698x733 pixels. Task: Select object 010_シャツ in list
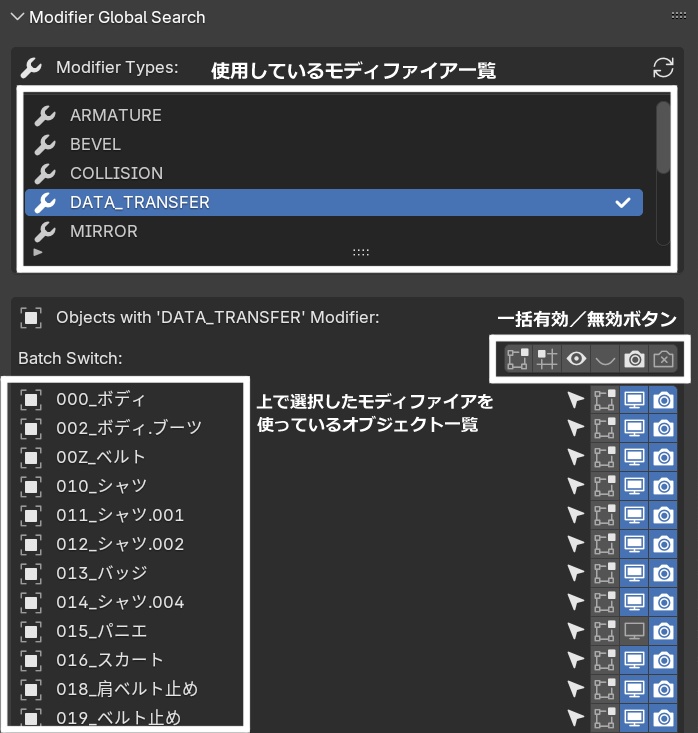click(101, 487)
